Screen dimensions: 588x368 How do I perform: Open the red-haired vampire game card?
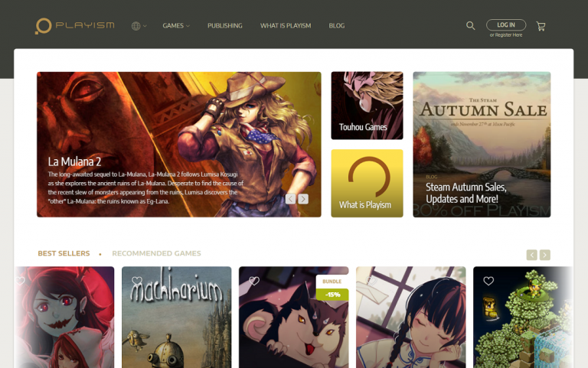[64, 317]
